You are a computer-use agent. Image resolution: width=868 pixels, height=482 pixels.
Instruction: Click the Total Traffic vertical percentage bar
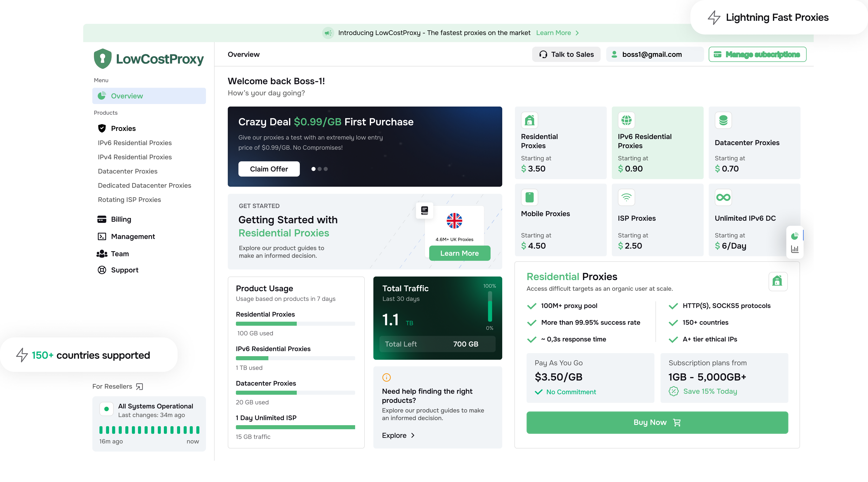pos(490,307)
